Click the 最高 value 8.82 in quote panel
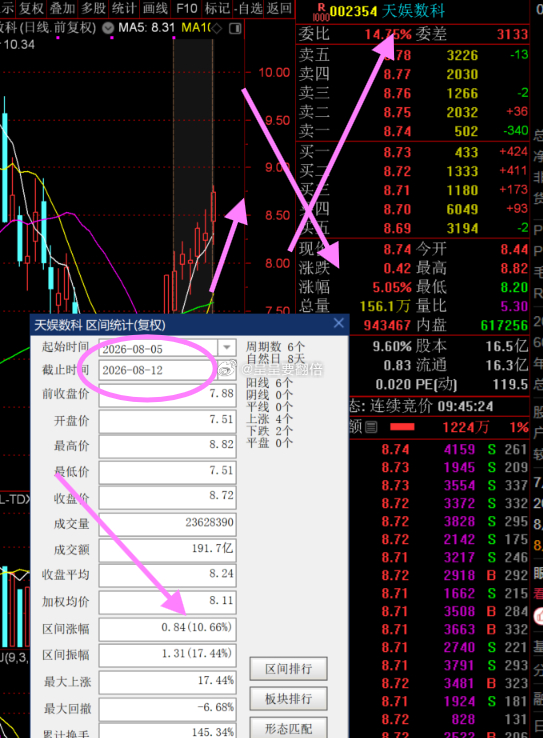Screen dimensions: 543x738 (x=514, y=268)
